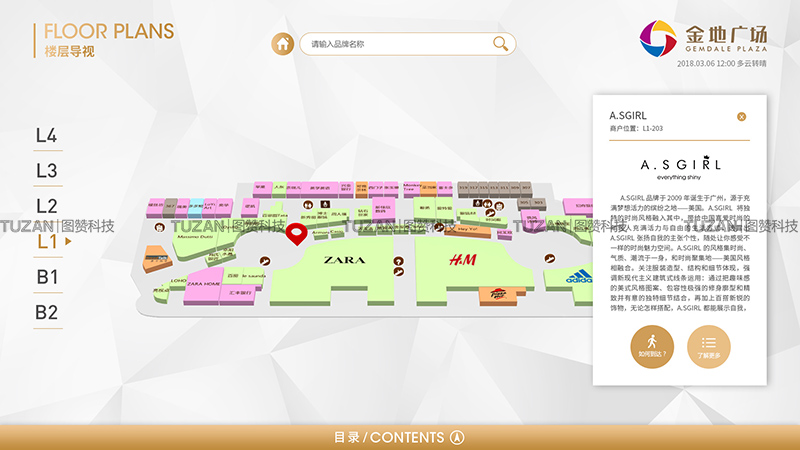Select the le saunda store

click(x=254, y=276)
